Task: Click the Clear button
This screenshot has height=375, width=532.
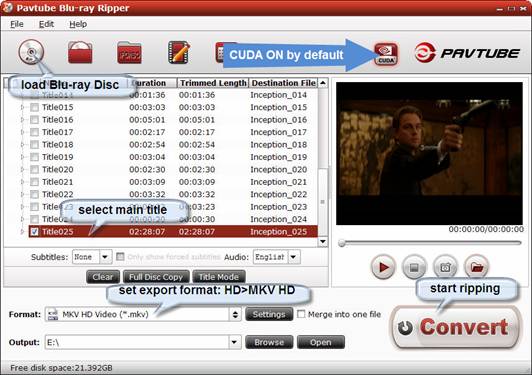Action: click(x=103, y=277)
